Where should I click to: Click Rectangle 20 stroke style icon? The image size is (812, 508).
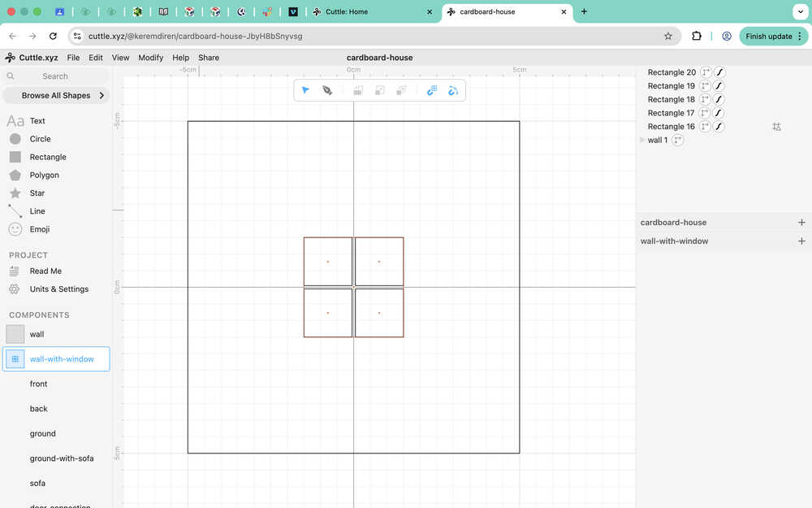(x=719, y=72)
